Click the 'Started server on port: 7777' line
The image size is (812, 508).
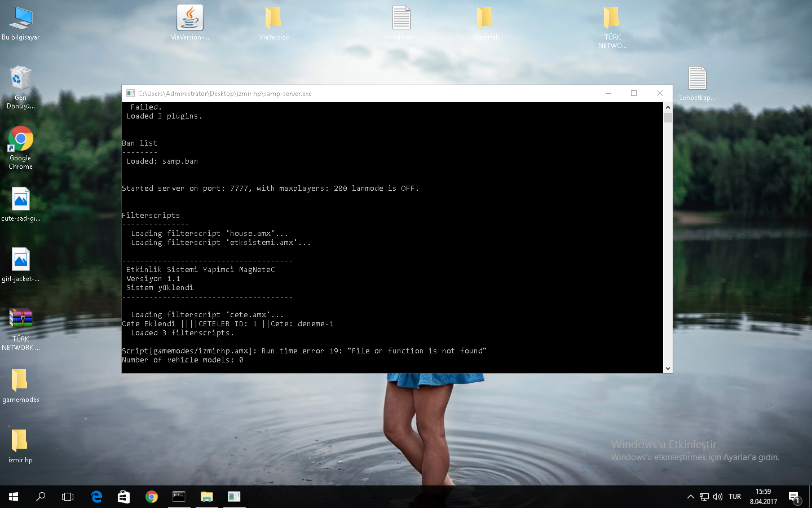pyautogui.click(x=270, y=189)
